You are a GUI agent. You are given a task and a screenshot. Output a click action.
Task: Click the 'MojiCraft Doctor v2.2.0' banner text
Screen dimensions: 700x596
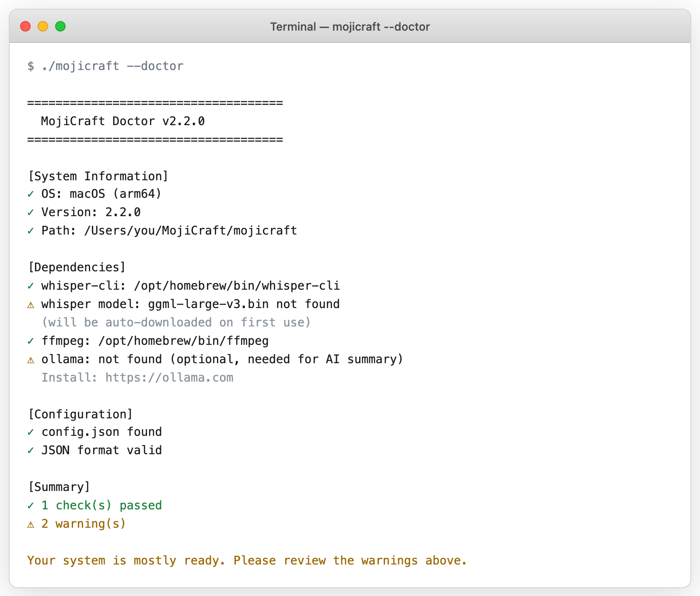coord(122,121)
